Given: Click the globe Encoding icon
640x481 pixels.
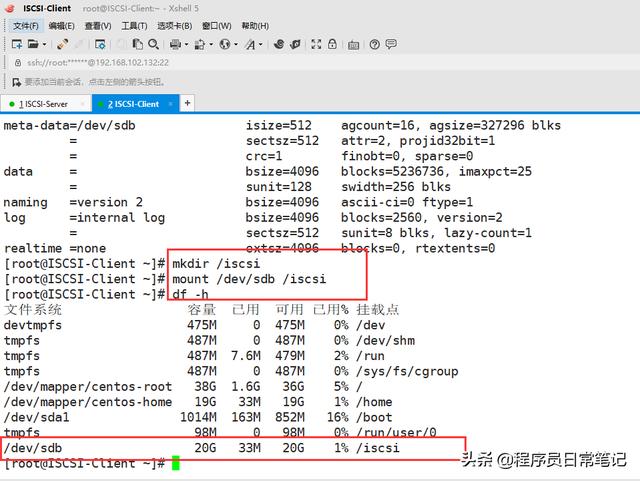Looking at the screenshot, I should tap(224, 44).
